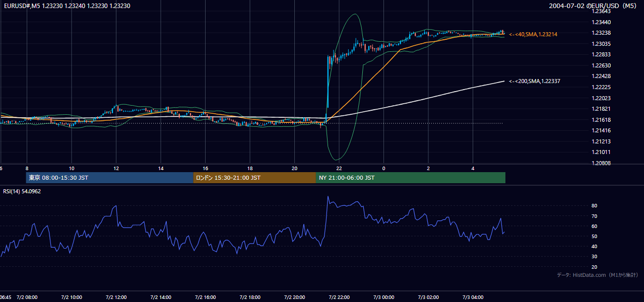The image size is (644, 302).
Task: Click price axis value 1.23238
Action: pos(602,33)
